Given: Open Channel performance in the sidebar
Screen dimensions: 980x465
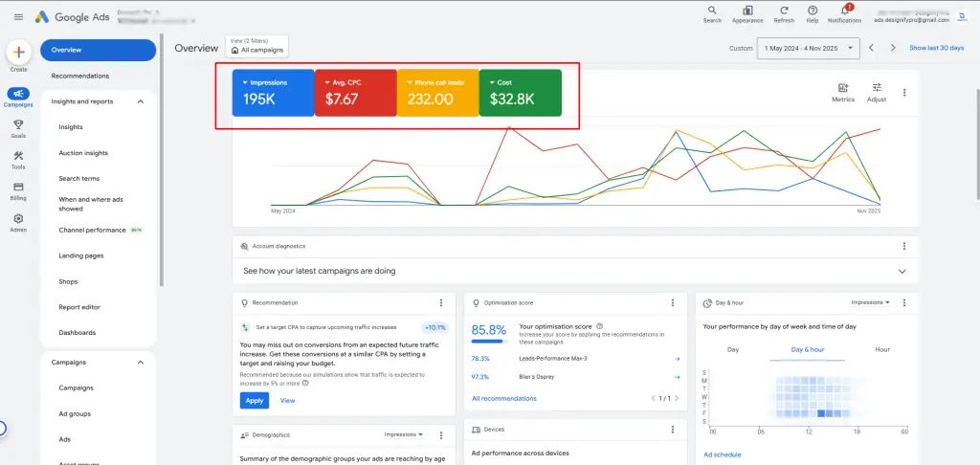Looking at the screenshot, I should [x=93, y=230].
